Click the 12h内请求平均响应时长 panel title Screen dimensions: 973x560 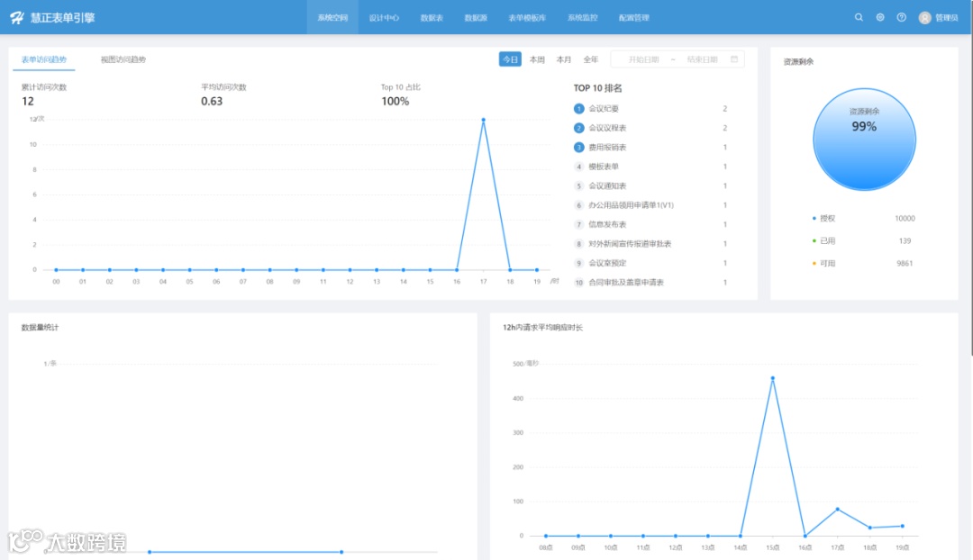click(543, 328)
